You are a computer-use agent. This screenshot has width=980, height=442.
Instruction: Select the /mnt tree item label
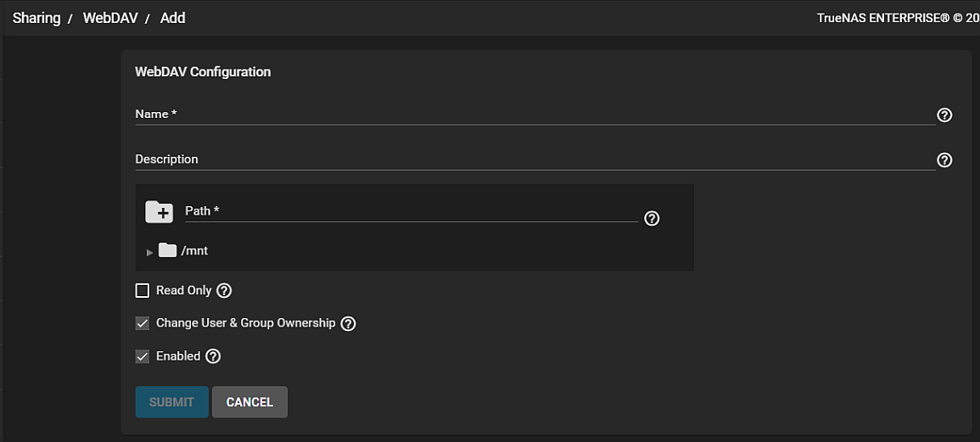click(x=194, y=251)
